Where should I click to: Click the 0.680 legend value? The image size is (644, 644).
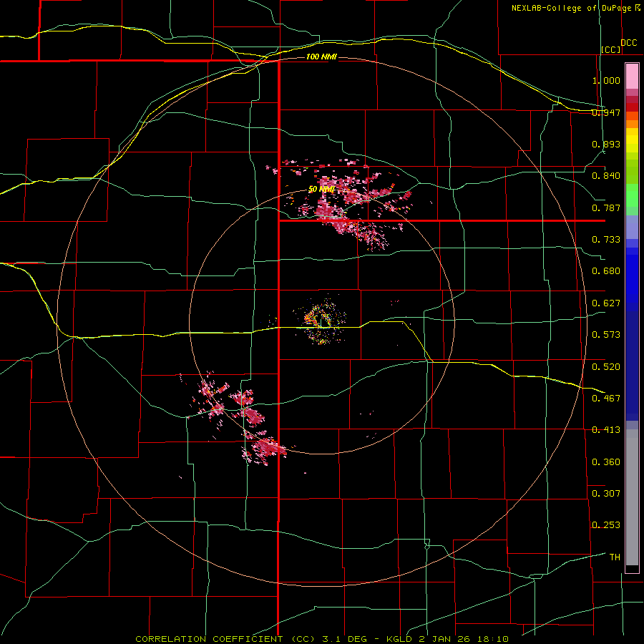click(x=606, y=271)
